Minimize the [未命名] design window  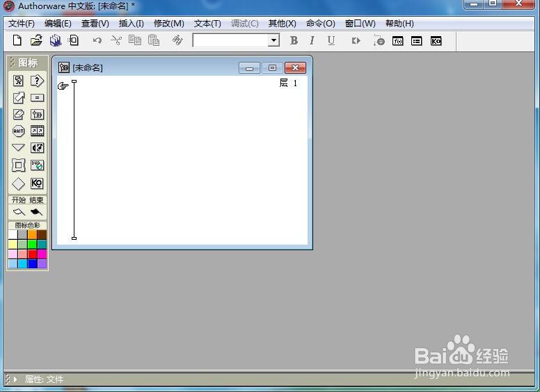(249, 67)
